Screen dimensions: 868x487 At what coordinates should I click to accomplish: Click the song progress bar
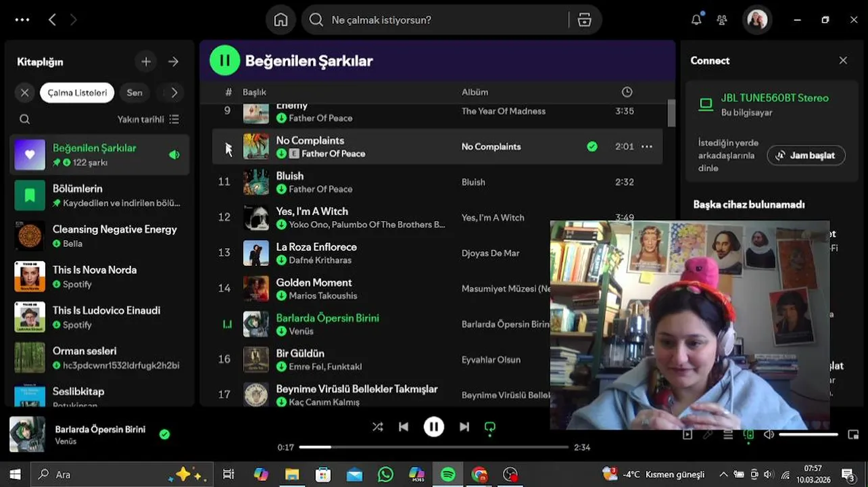[x=434, y=447]
